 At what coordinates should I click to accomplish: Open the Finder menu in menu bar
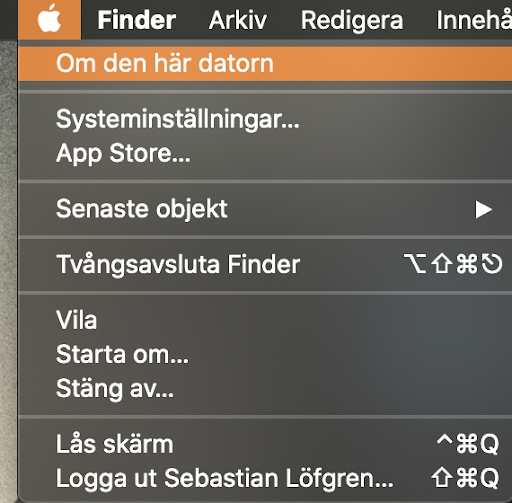click(136, 20)
